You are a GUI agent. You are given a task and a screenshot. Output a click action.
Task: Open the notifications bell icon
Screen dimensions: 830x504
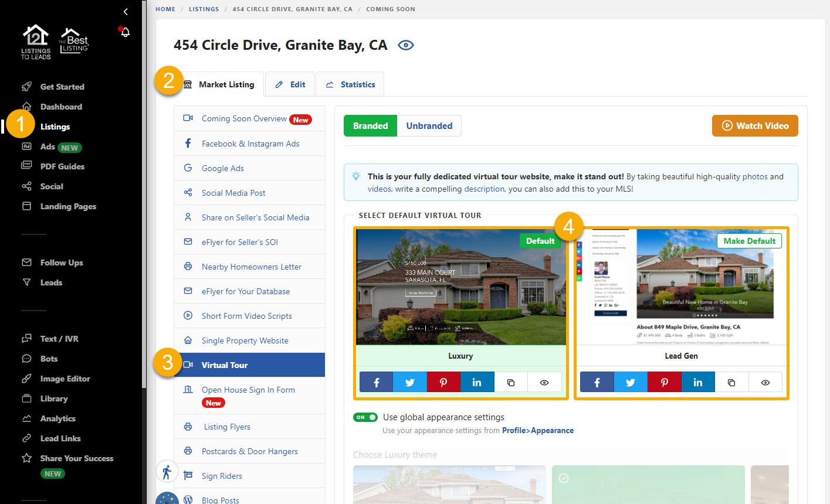coord(125,32)
